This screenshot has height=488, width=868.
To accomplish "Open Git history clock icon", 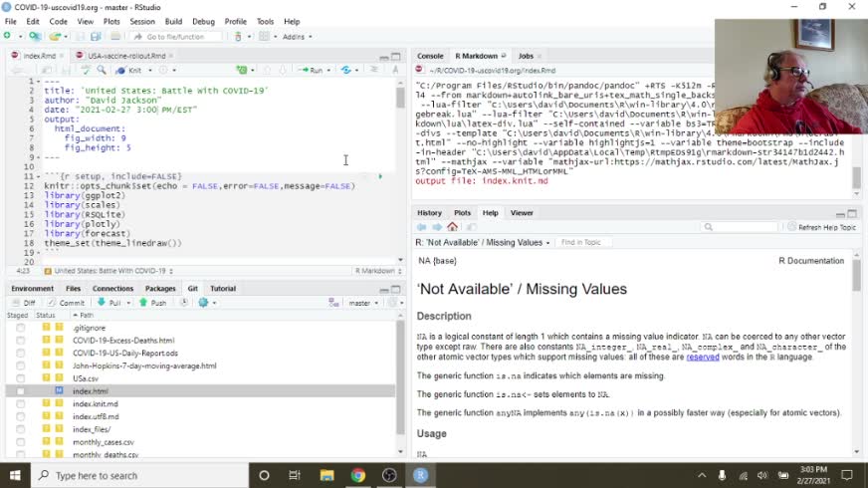I will (x=184, y=303).
